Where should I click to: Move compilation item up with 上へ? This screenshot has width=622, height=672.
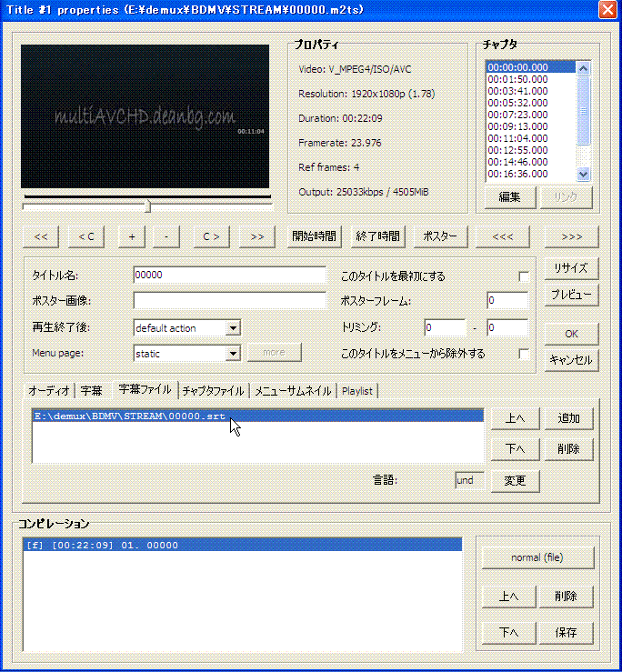point(509,597)
